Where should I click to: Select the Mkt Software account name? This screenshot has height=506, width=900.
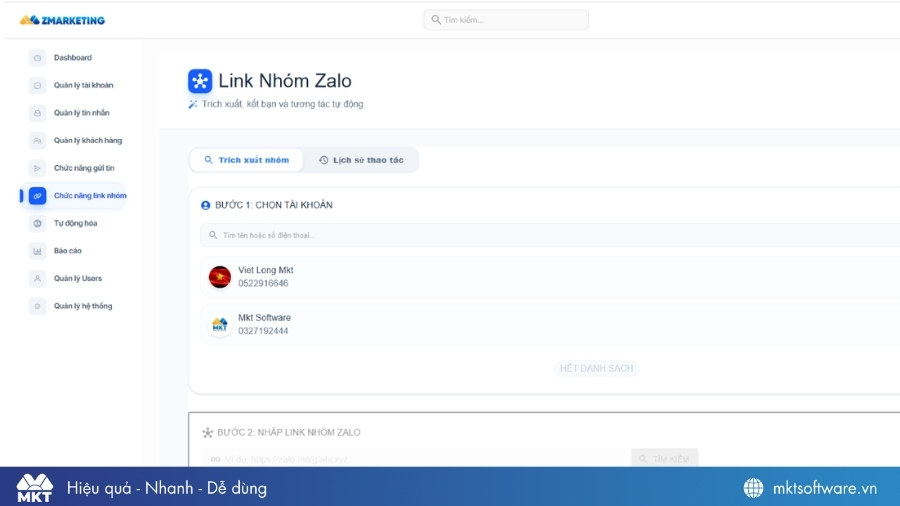[265, 318]
